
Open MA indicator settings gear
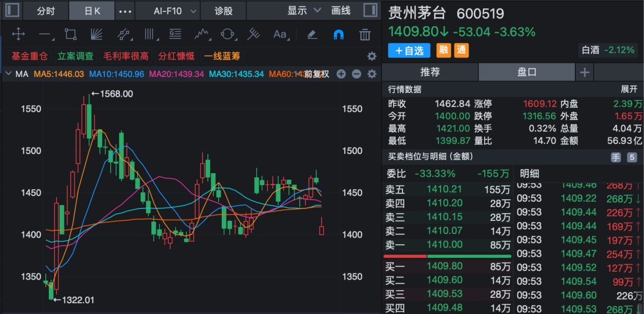pyautogui.click(x=372, y=74)
